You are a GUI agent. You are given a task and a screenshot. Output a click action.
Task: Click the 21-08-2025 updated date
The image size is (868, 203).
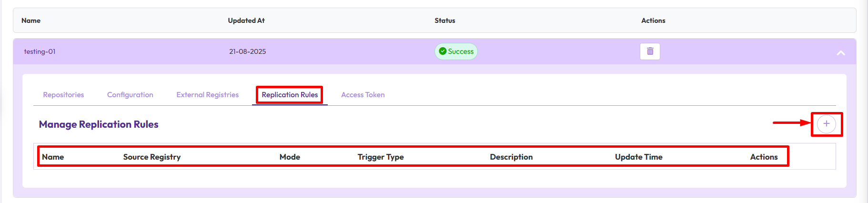pos(247,51)
